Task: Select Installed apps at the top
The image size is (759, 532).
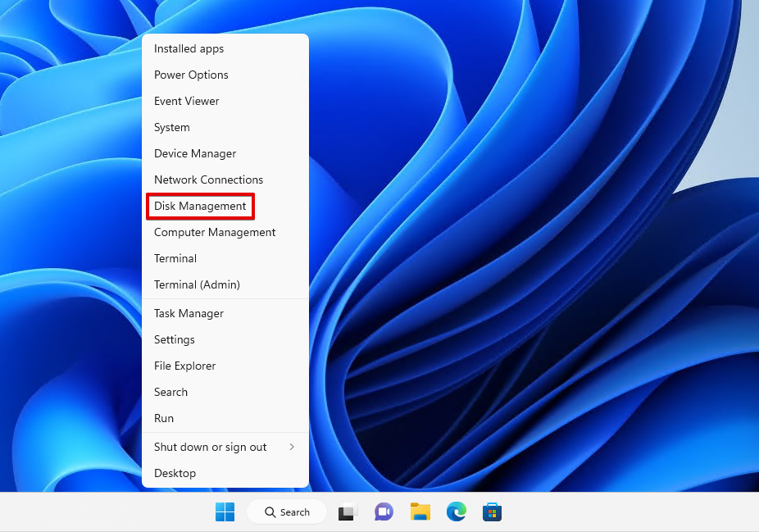Action: coord(189,48)
